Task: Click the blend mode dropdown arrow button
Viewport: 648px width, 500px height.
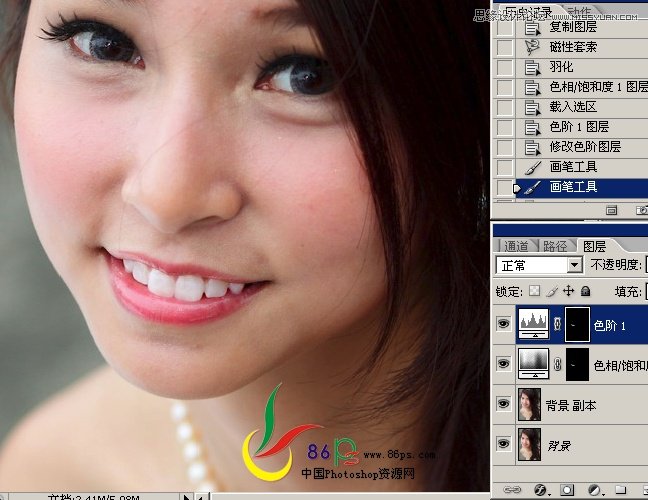Action: pyautogui.click(x=574, y=265)
